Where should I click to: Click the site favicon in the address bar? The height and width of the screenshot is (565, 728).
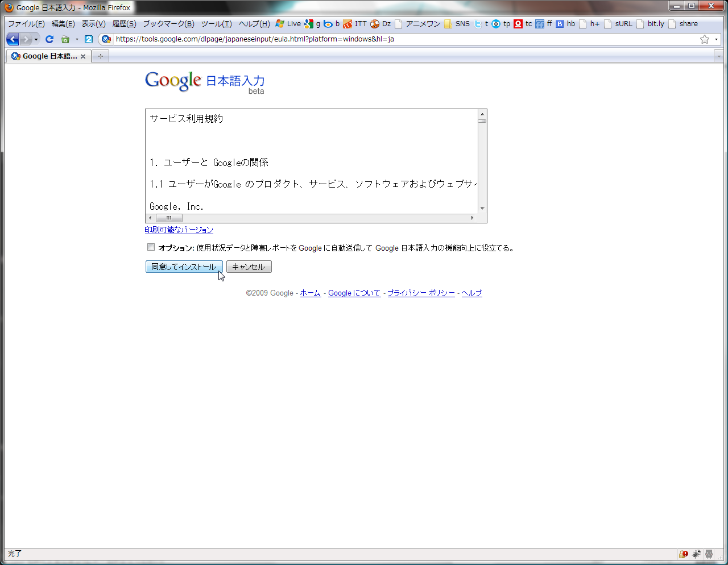[106, 39]
